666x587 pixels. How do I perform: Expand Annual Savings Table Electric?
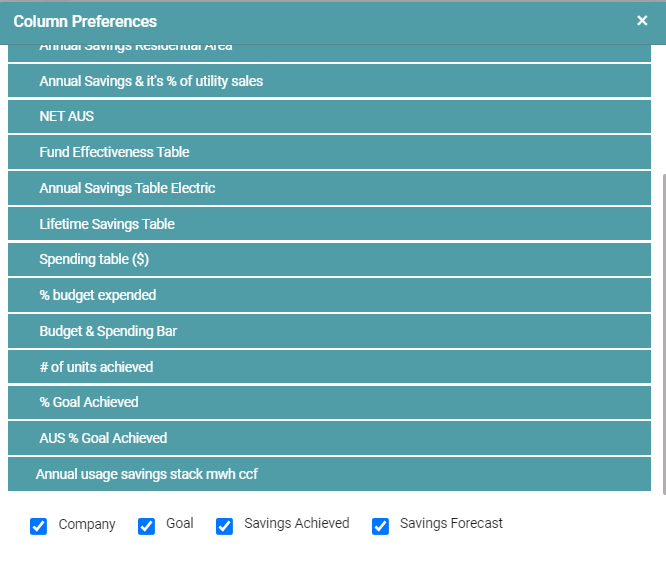[x=329, y=188]
